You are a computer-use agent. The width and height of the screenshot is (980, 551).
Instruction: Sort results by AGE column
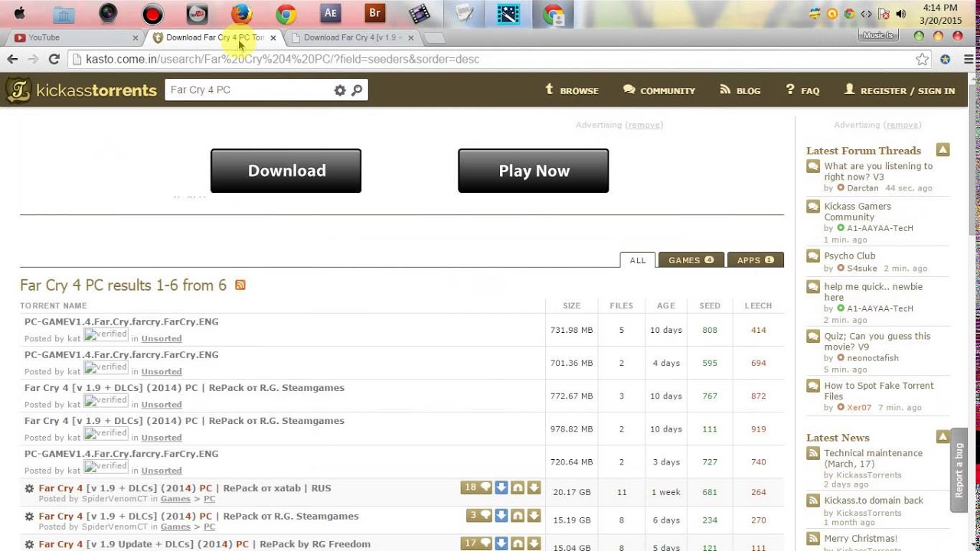pos(666,305)
